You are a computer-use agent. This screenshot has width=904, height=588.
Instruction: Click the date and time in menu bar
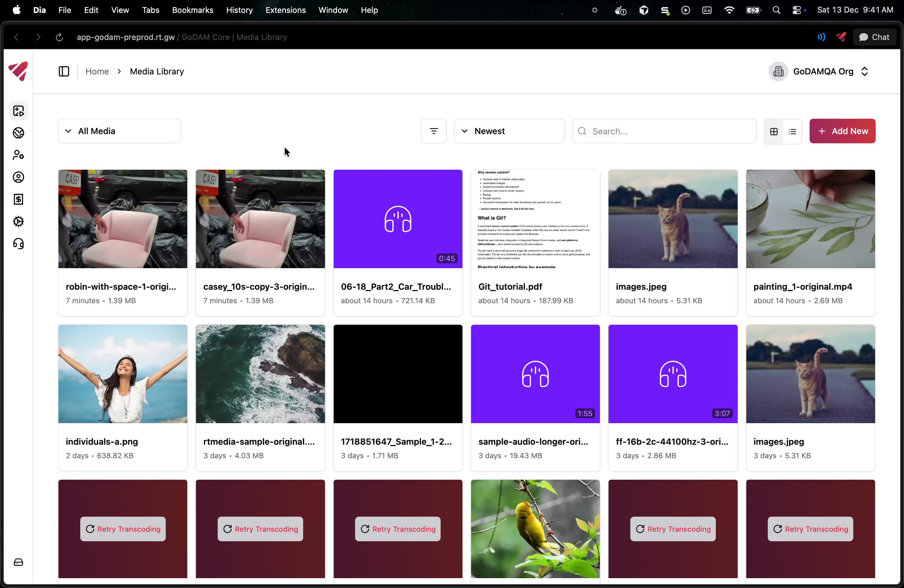point(855,10)
